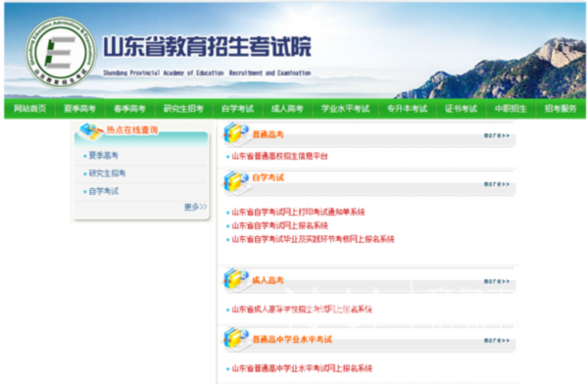The height and width of the screenshot is (384, 588).
Task: Expand more>> in the 成人高考 section
Action: click(497, 281)
